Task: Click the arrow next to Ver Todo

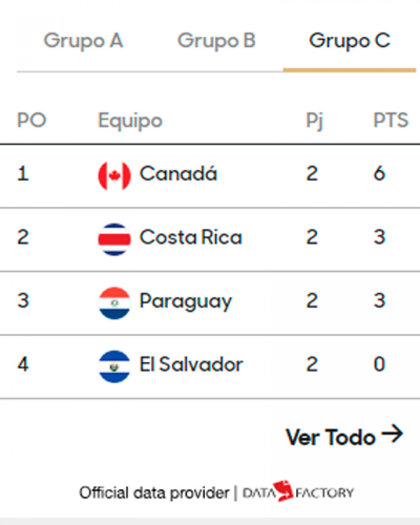Action: tap(392, 435)
